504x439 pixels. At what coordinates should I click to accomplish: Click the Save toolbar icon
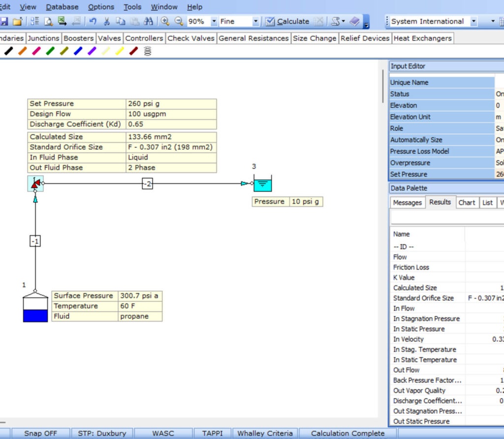coord(4,21)
